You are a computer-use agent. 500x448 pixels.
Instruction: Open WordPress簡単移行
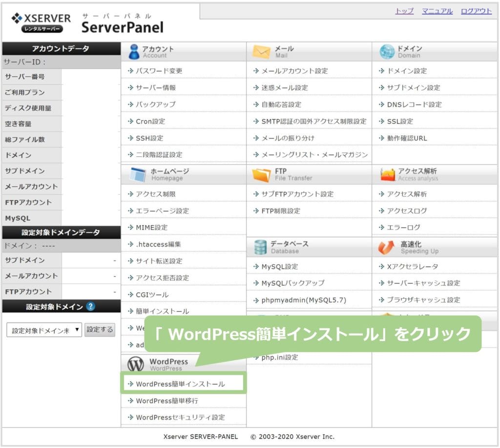click(x=167, y=401)
